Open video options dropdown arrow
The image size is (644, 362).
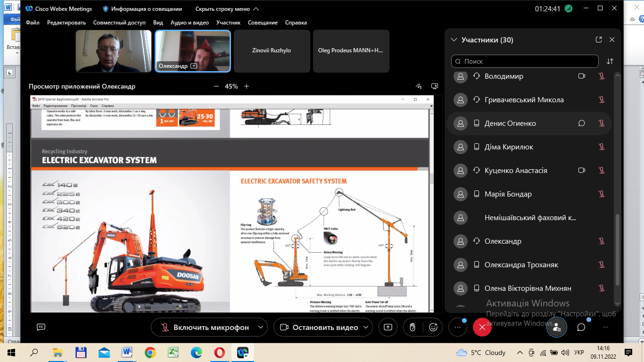point(366,327)
